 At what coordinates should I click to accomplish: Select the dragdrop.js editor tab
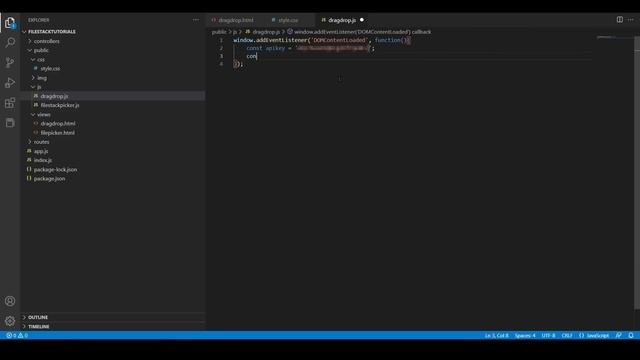(x=342, y=20)
